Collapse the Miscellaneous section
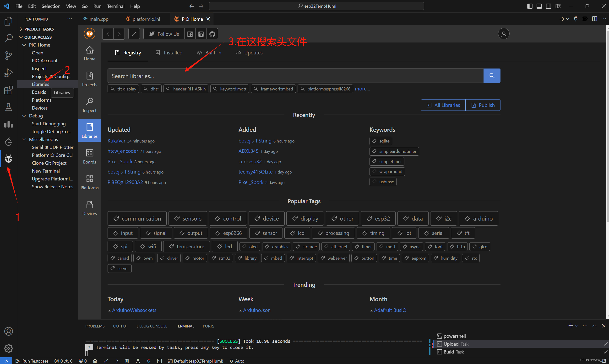 pos(24,139)
